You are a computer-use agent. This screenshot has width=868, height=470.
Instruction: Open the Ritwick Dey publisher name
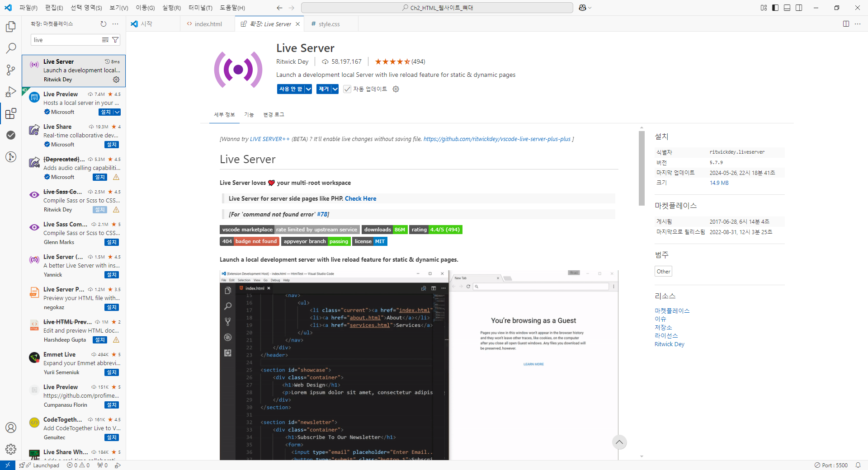pos(292,62)
